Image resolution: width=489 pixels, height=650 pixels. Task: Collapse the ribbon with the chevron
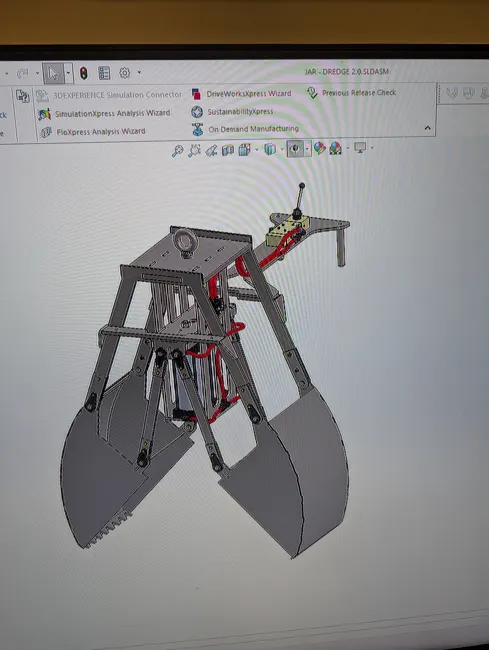coord(428,128)
